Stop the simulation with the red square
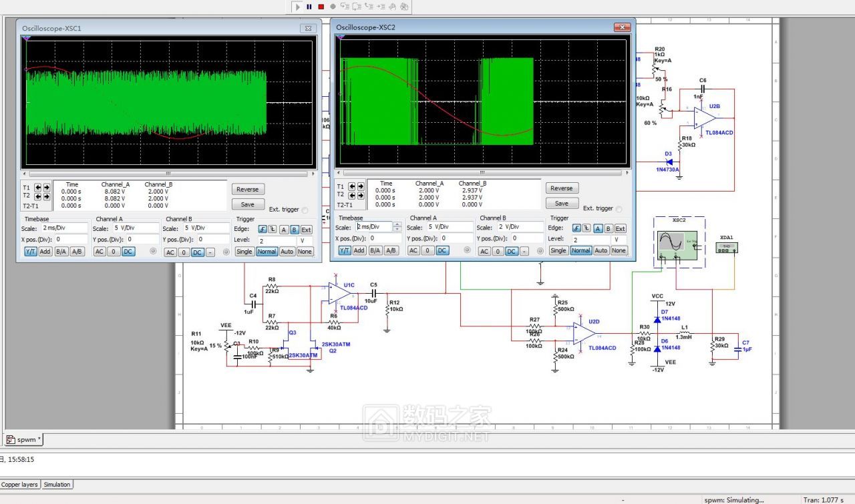Viewport: 855px width, 504px height. tap(321, 7)
